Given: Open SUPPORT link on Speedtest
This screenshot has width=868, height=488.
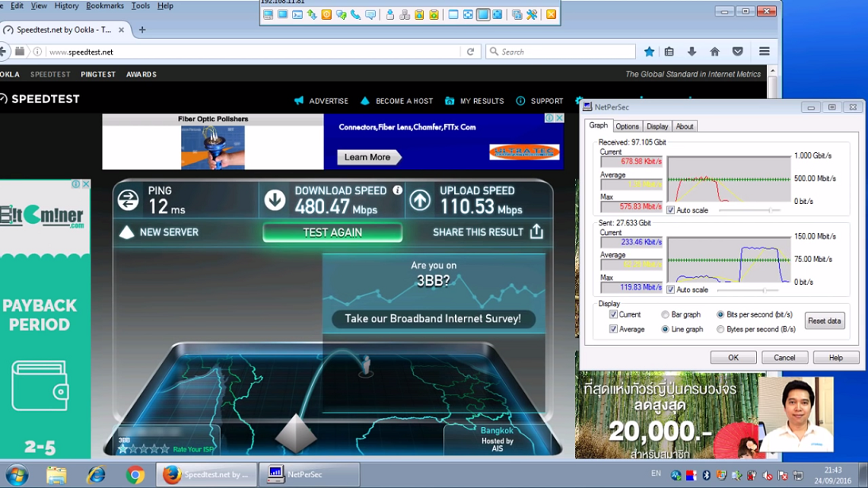Looking at the screenshot, I should [540, 101].
